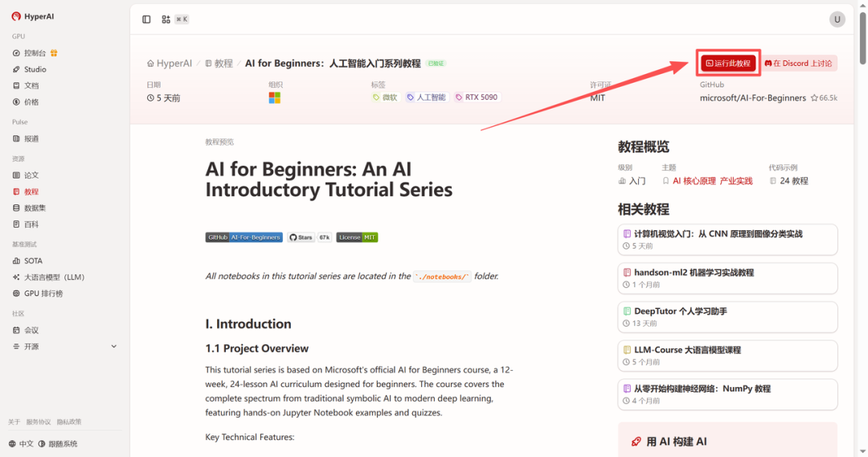The image size is (868, 457).
Task: Select the 人工智能 tag
Action: coord(426,97)
